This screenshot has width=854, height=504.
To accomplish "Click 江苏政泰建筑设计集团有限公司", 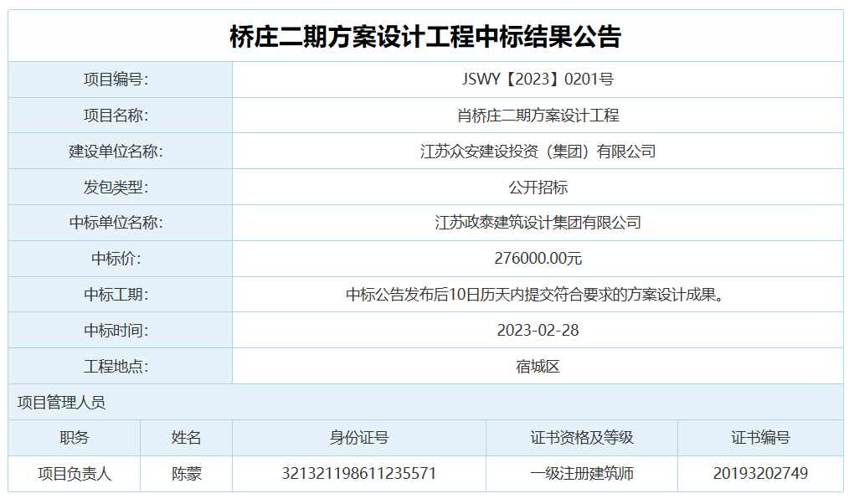I will [538, 223].
